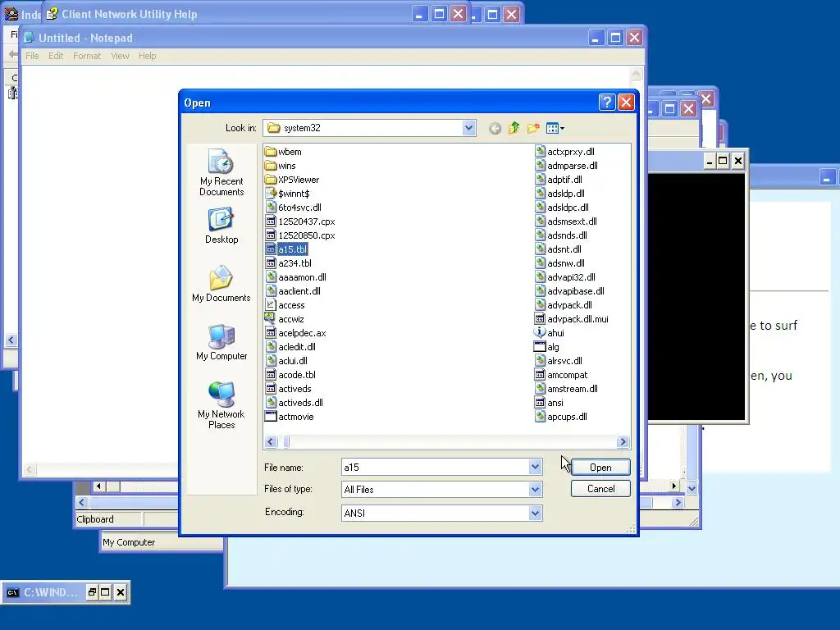
Task: Expand the Look in folder dropdown
Action: point(468,128)
